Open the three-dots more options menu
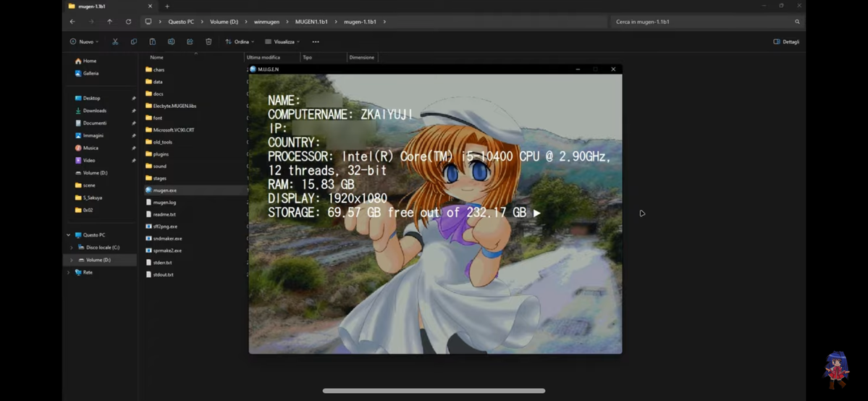The image size is (868, 401). coord(316,41)
